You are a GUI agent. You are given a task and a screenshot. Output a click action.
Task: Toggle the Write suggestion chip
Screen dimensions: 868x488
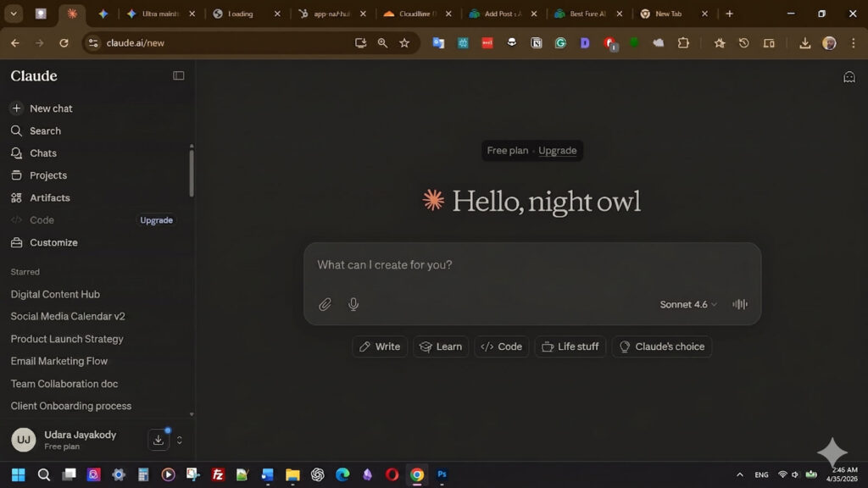379,347
